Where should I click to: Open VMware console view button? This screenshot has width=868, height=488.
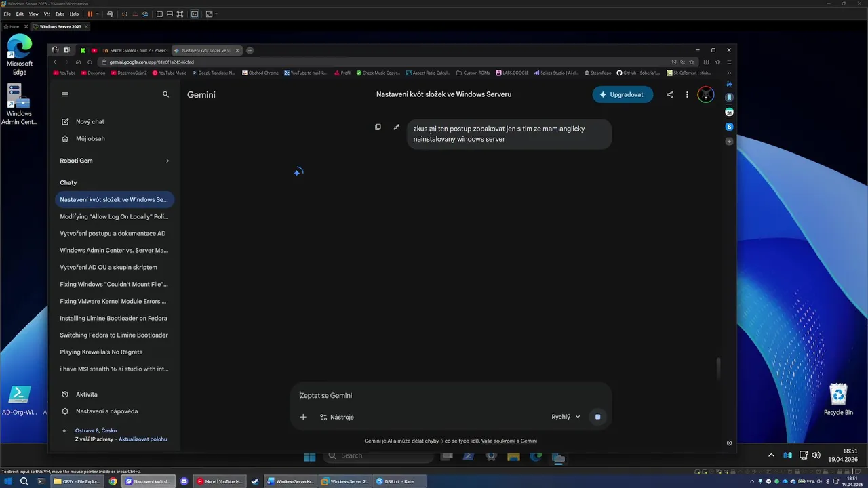pyautogui.click(x=195, y=14)
